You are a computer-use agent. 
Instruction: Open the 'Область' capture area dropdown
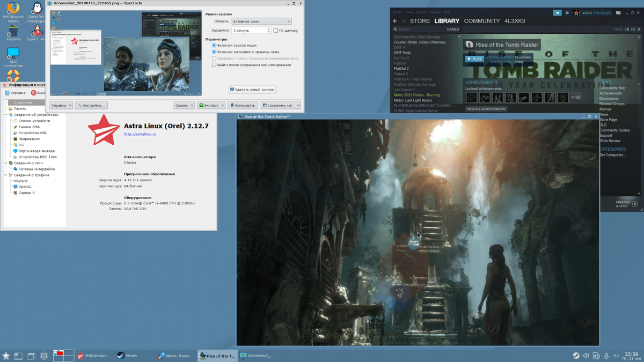[261, 21]
